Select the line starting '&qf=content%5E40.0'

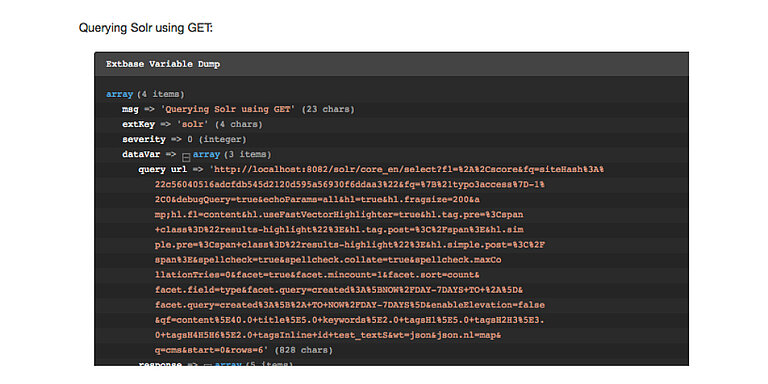tap(350, 320)
